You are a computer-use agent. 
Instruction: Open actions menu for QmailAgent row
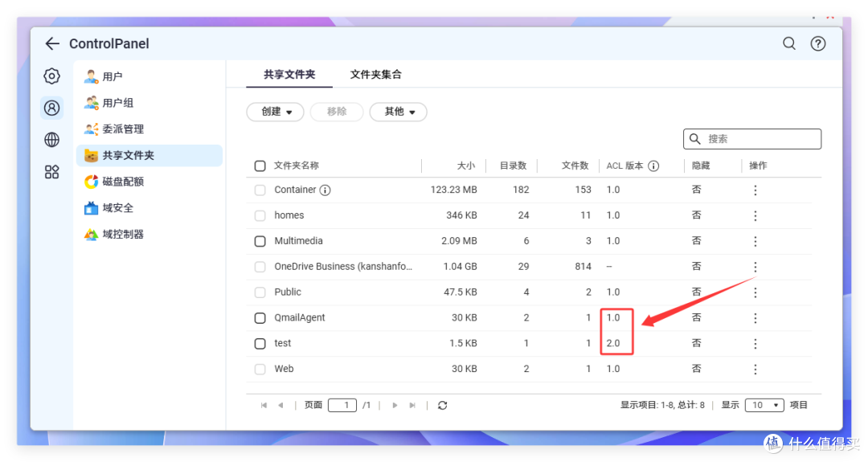tap(755, 317)
